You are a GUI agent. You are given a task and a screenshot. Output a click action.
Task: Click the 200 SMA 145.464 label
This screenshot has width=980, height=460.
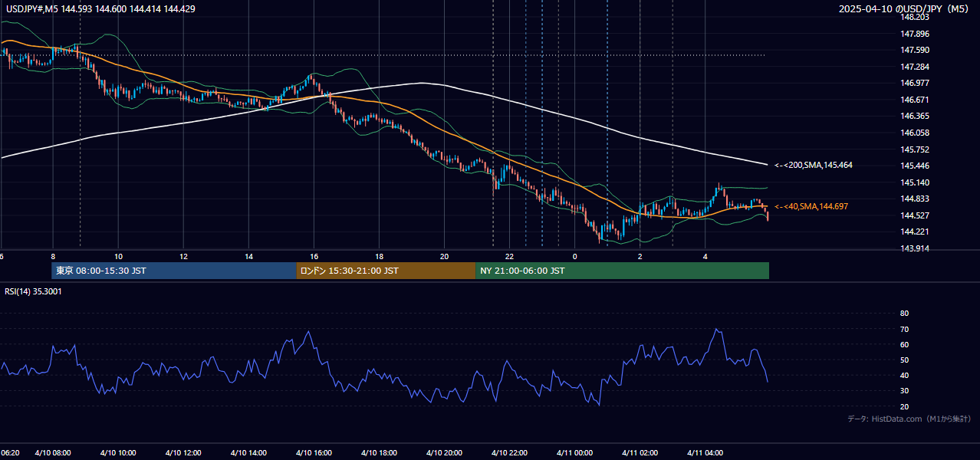[x=814, y=165]
